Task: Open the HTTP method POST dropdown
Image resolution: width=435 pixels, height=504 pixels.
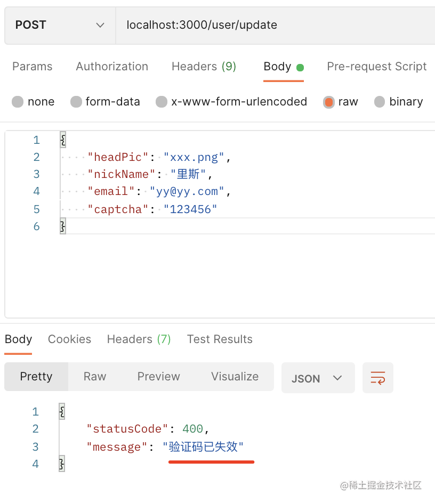Action: tap(60, 25)
